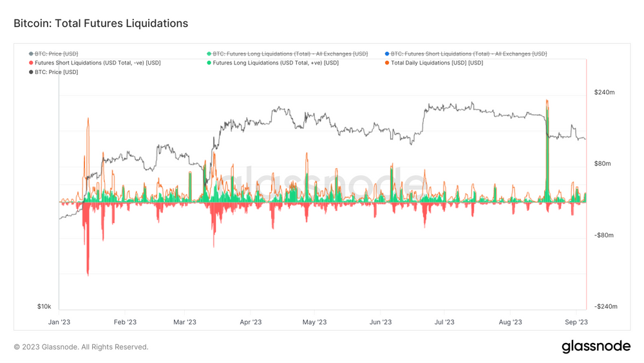Click the green struck-through long liquidations dot

pyautogui.click(x=209, y=54)
